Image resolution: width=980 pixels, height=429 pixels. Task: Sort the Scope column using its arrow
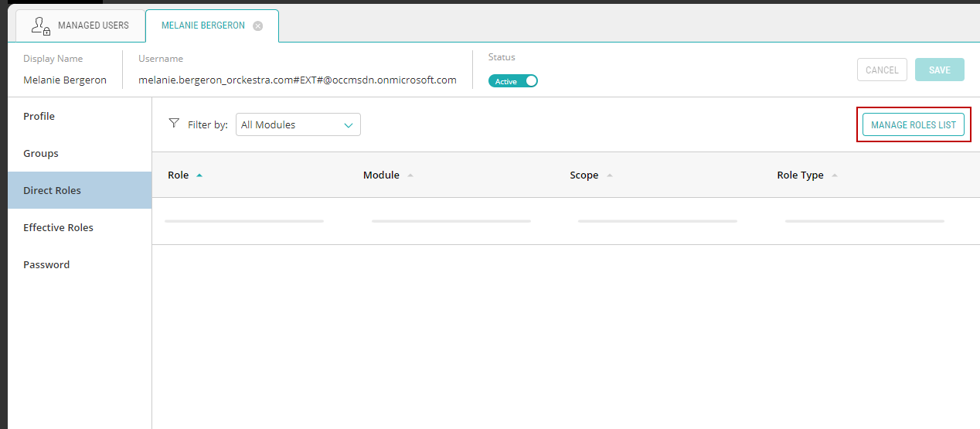[610, 175]
